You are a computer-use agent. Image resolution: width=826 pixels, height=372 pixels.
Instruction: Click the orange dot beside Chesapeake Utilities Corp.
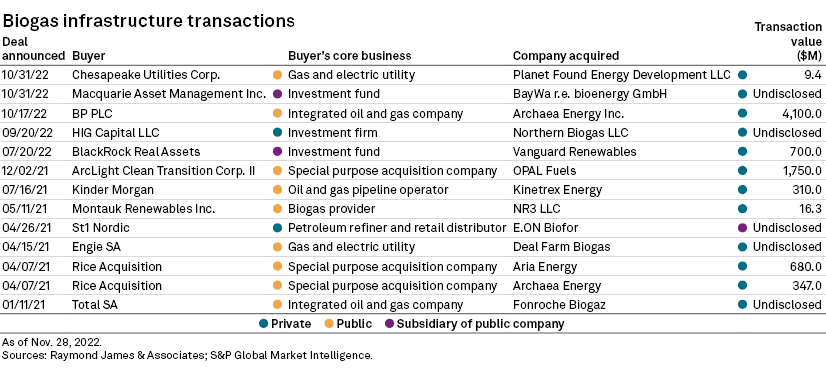(x=277, y=75)
